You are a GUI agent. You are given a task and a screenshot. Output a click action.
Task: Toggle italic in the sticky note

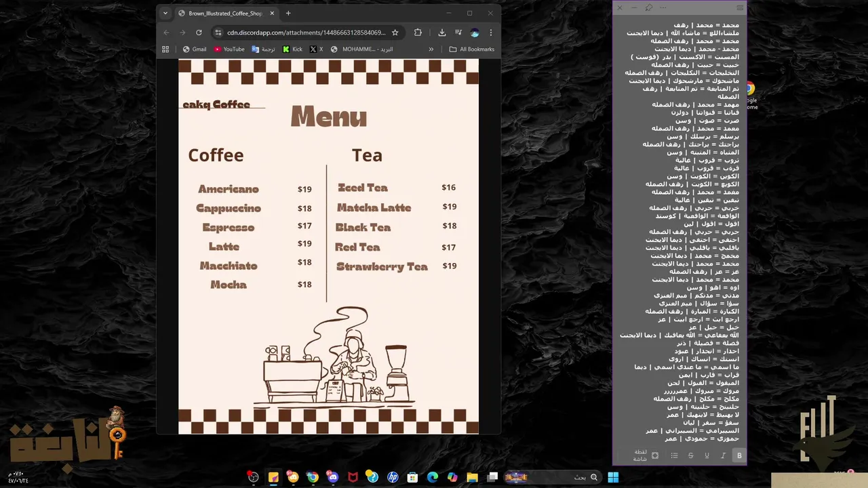pyautogui.click(x=723, y=455)
